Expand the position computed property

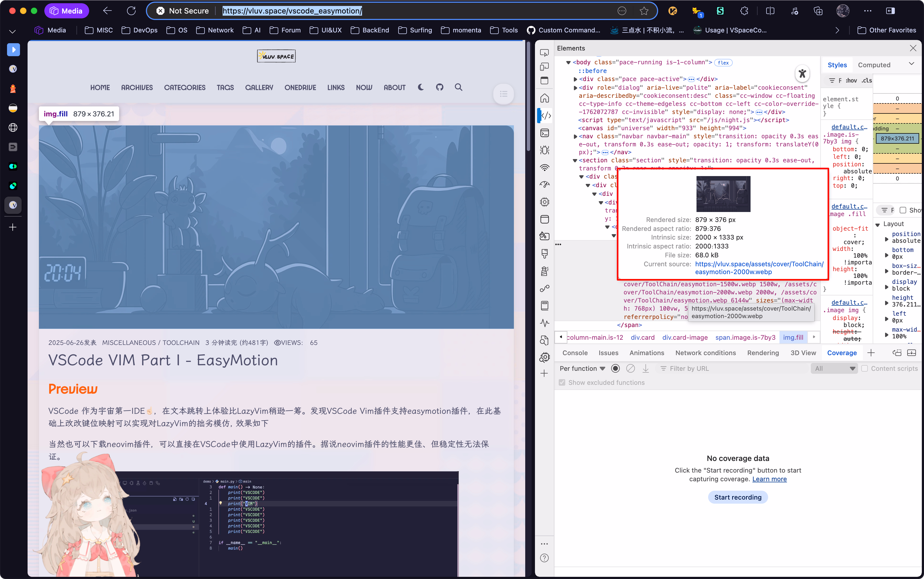(x=886, y=239)
